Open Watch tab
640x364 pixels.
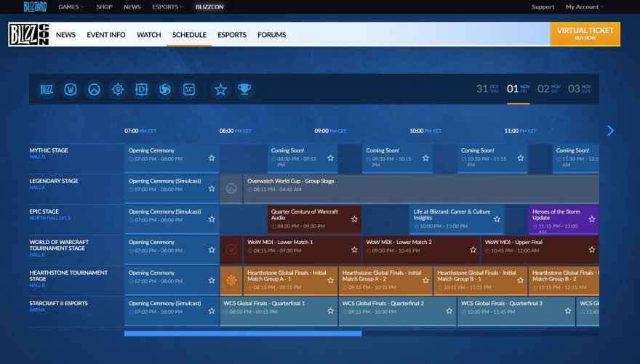148,35
